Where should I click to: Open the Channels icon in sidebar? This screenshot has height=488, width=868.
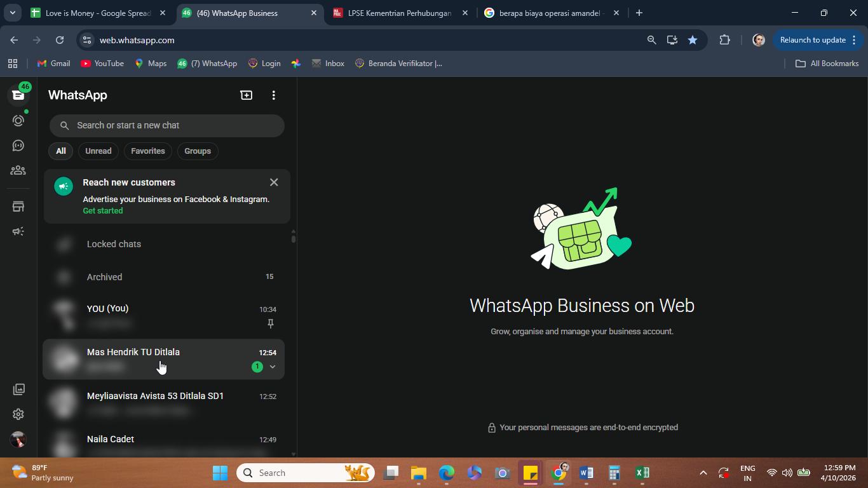click(18, 146)
